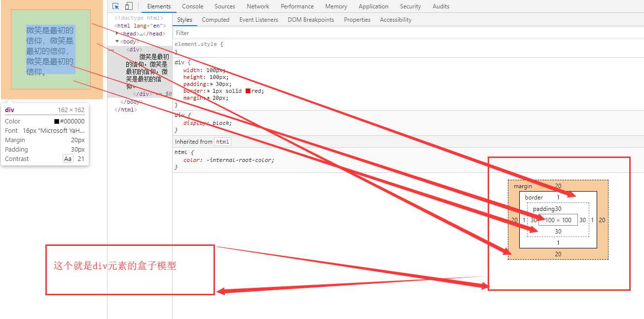The height and width of the screenshot is (319, 644).
Task: Select the Styles sub-tab
Action: coord(184,20)
